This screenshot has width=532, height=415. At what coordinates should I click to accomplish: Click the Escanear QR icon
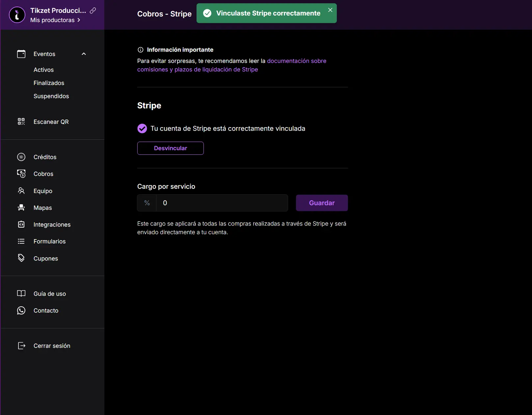click(x=21, y=122)
